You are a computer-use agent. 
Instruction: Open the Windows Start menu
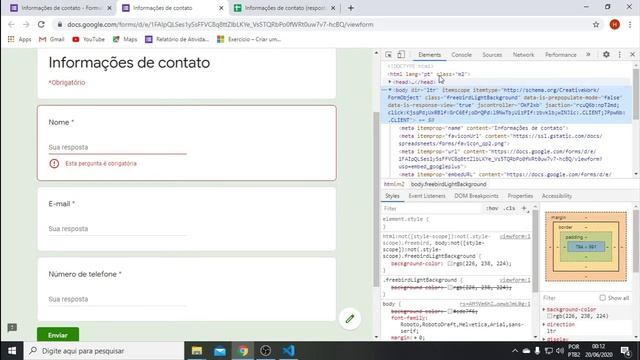[12, 351]
